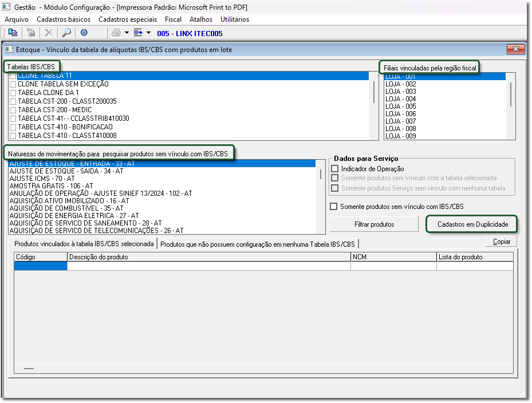This screenshot has width=532, height=403.
Task: Click the Código column header
Action: pos(41,257)
